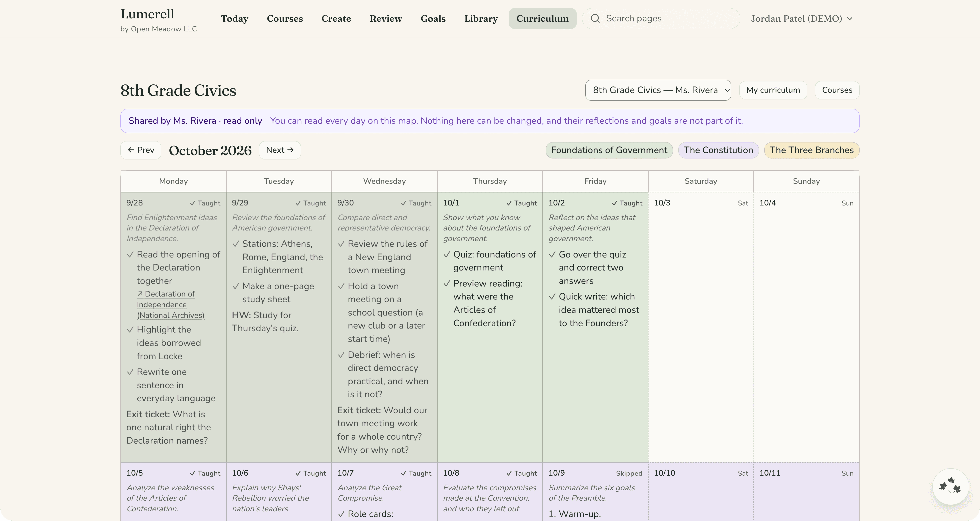Click the checkmark by Stations: Athens, Rome
The height and width of the screenshot is (521, 980).
pyautogui.click(x=235, y=243)
